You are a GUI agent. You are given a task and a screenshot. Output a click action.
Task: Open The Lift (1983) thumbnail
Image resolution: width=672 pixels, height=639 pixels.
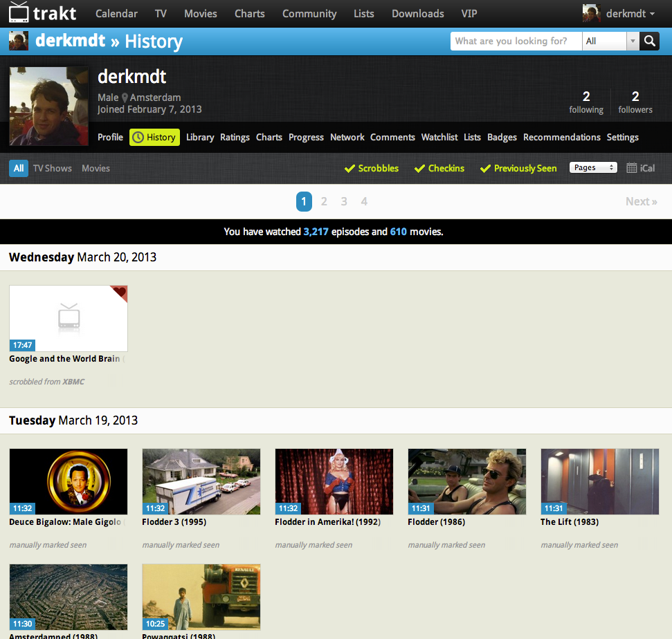pos(600,482)
